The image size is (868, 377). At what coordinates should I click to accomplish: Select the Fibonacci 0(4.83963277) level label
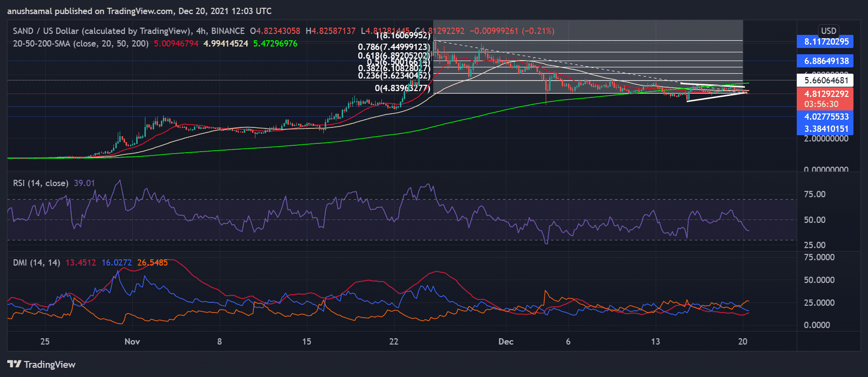[402, 88]
